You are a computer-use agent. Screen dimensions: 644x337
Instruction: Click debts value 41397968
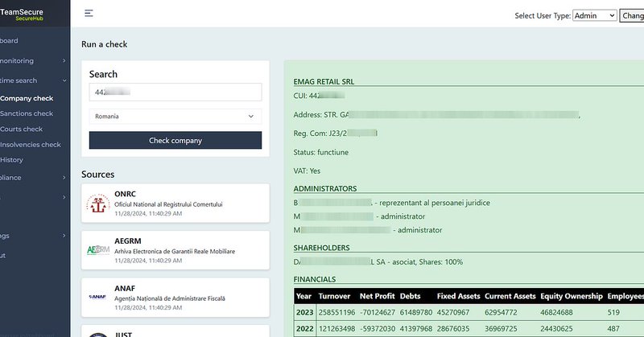coord(416,329)
